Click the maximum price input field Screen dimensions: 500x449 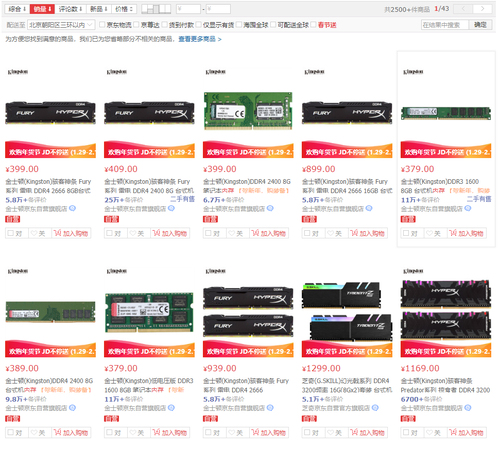click(x=218, y=9)
